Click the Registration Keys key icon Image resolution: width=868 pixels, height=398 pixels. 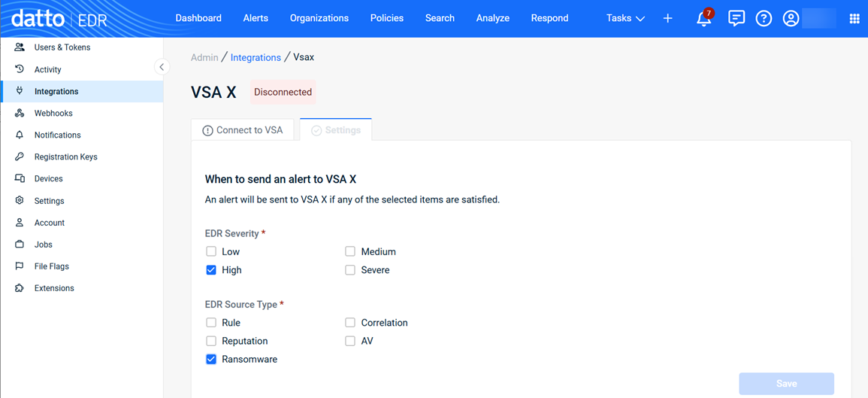[x=20, y=157]
